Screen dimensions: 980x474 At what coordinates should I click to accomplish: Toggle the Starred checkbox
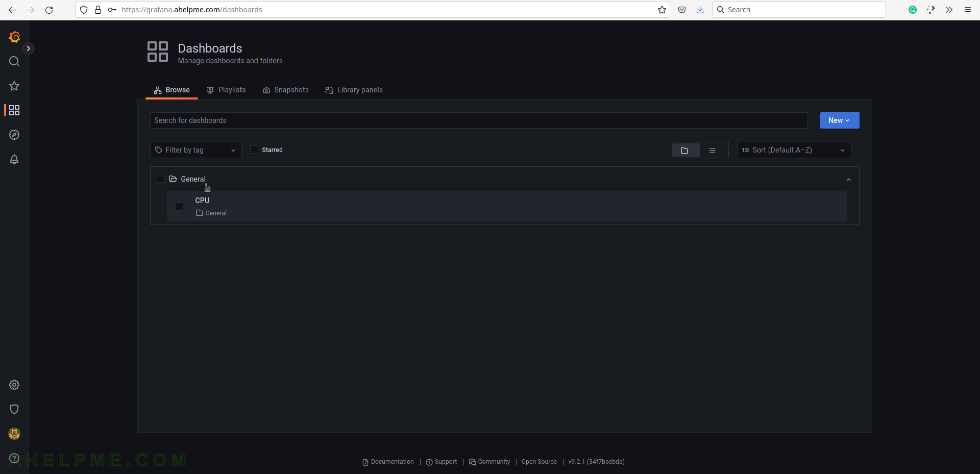254,149
